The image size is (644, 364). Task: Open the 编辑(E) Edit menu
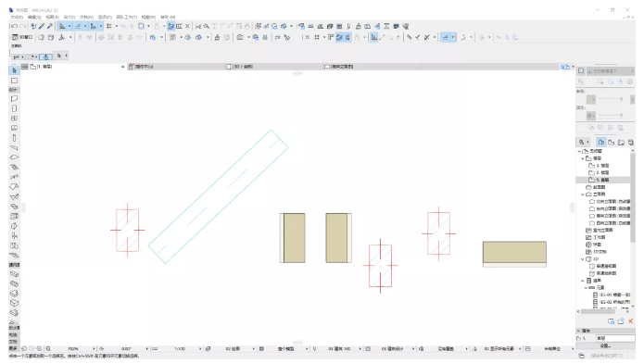[34, 18]
